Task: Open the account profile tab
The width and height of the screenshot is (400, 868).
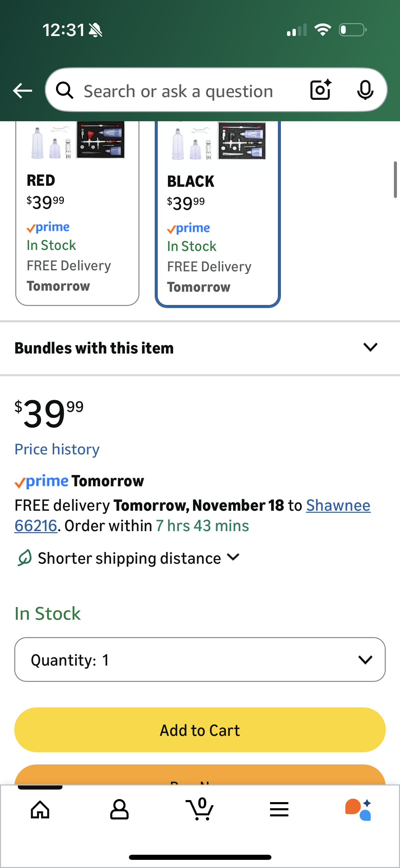Action: [x=119, y=810]
